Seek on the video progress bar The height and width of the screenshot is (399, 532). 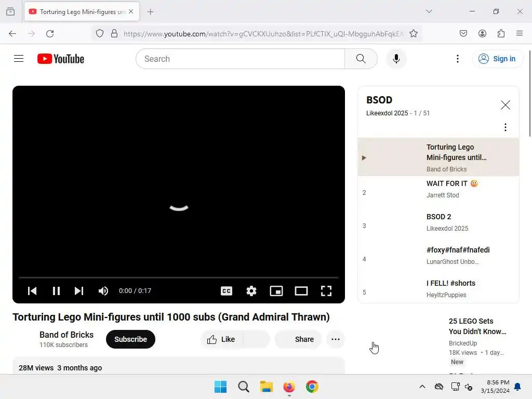pos(179,277)
